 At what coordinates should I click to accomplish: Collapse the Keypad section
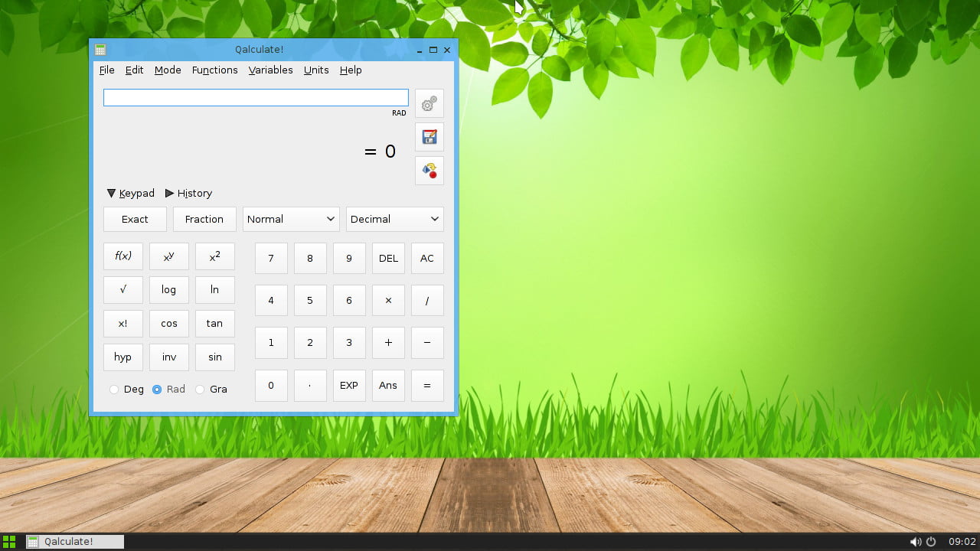click(131, 194)
